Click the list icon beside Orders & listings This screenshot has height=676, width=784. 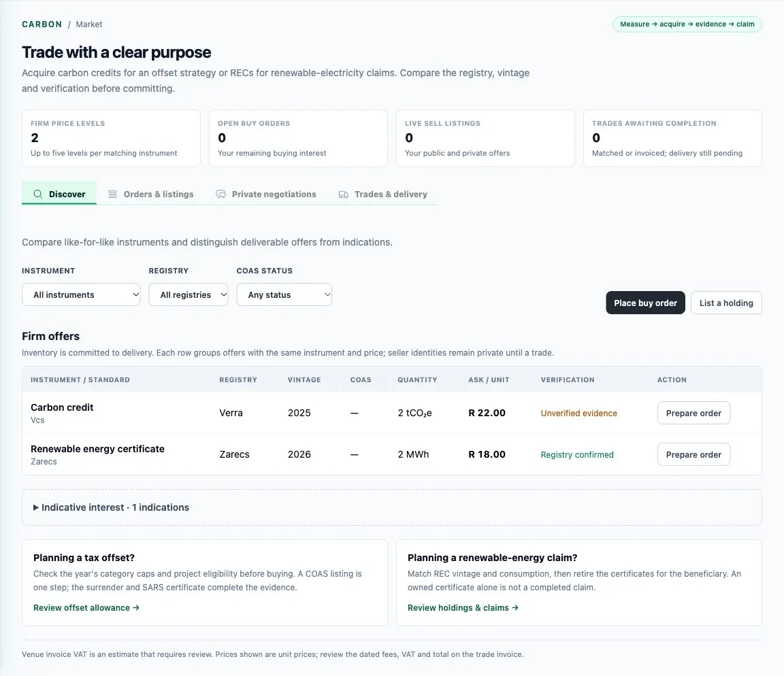point(113,194)
